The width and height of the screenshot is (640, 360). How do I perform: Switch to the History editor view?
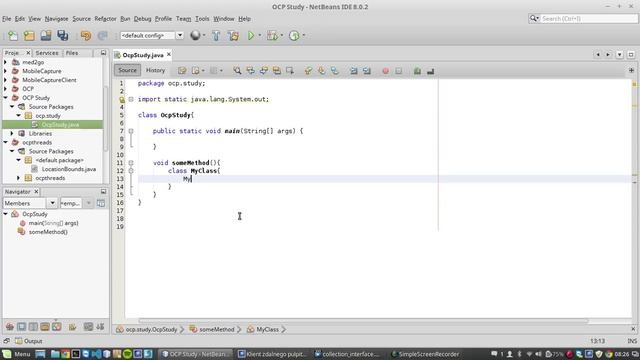point(156,70)
